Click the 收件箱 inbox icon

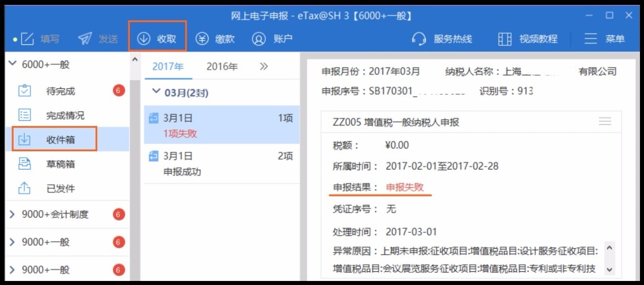25,139
